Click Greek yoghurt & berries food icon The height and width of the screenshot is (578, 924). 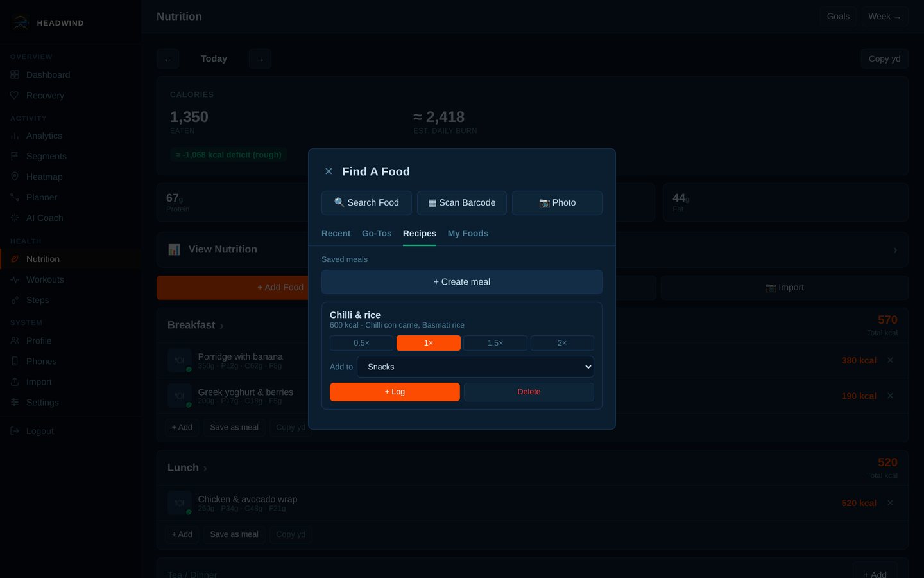click(180, 396)
